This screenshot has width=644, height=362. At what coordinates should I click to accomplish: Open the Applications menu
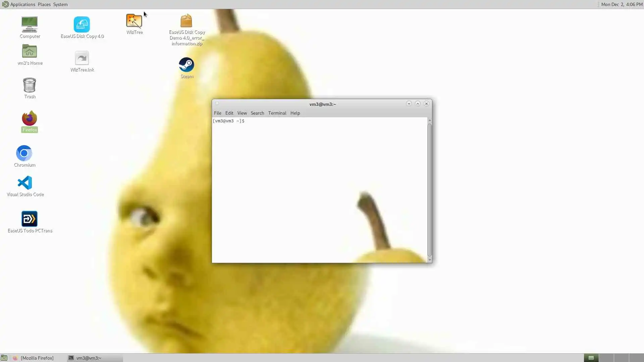click(22, 4)
